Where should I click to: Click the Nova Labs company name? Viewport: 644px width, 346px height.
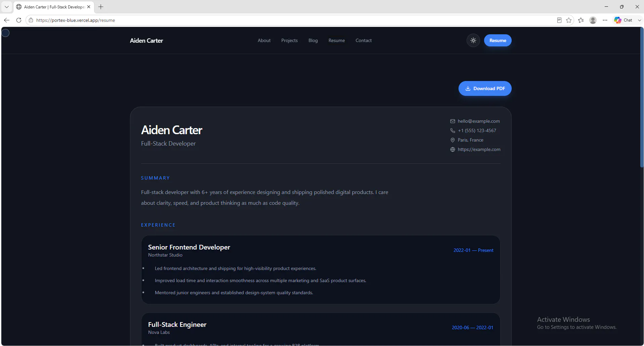pos(159,332)
